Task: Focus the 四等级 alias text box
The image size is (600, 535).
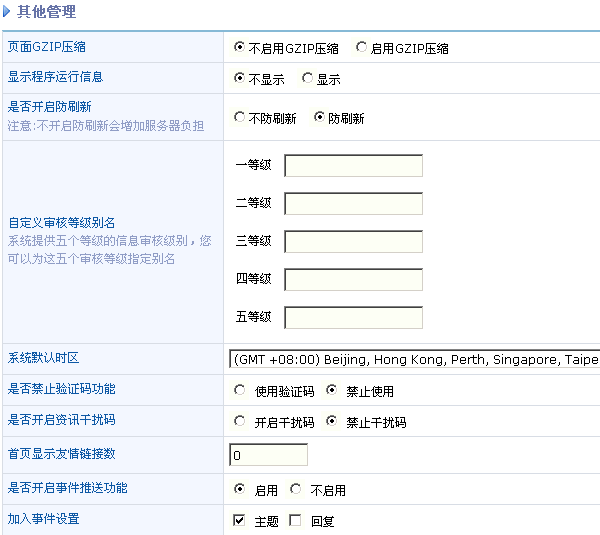Action: coord(353,279)
